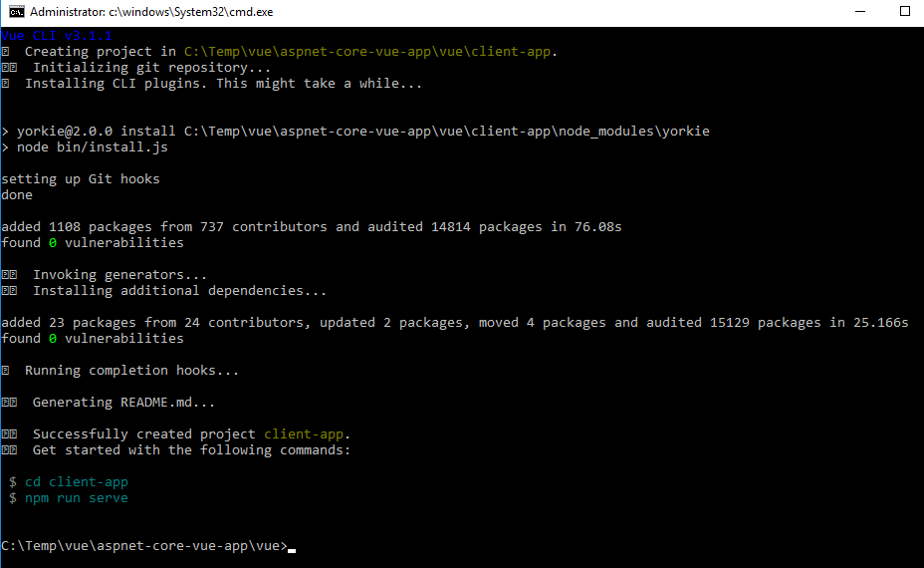Click the 'Running completion hooks' line
Image resolution: width=924 pixels, height=568 pixels.
[x=131, y=371]
